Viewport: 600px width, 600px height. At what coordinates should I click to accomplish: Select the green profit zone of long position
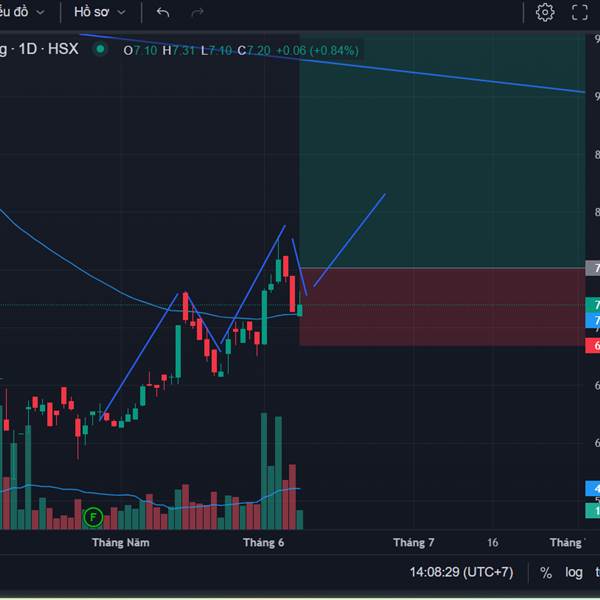442,150
